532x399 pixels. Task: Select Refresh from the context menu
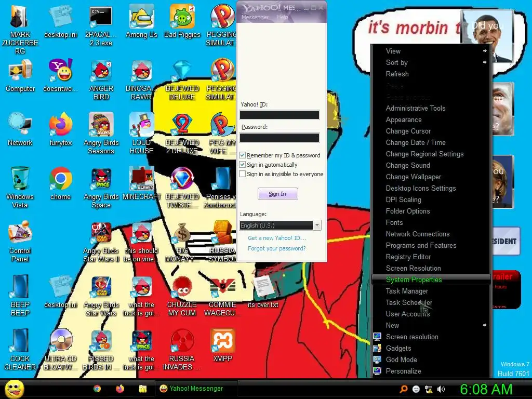point(431,74)
